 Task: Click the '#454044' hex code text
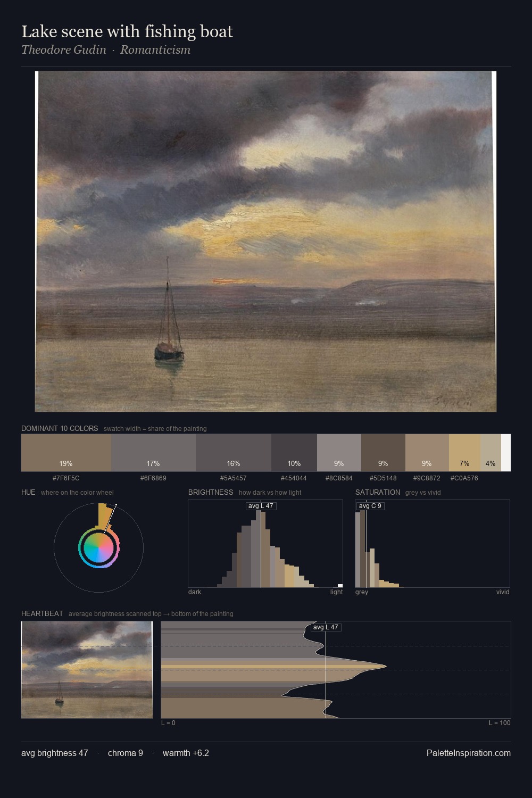(294, 478)
